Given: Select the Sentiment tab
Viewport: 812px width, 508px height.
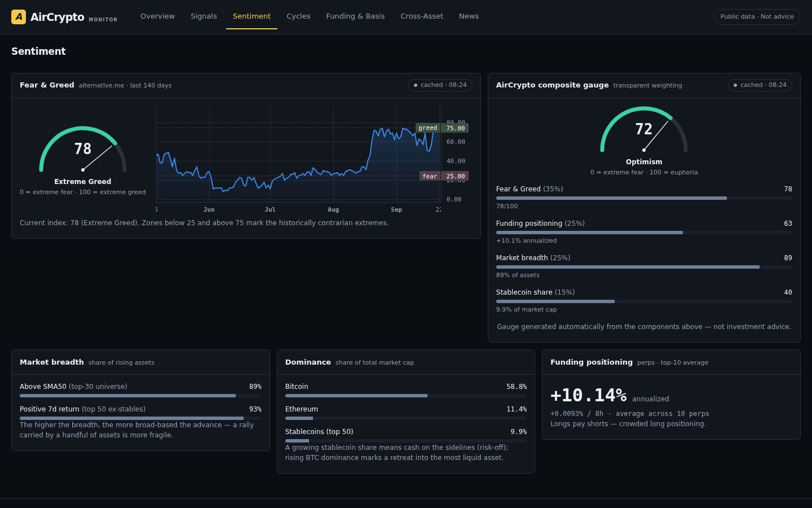Looking at the screenshot, I should coord(251,16).
